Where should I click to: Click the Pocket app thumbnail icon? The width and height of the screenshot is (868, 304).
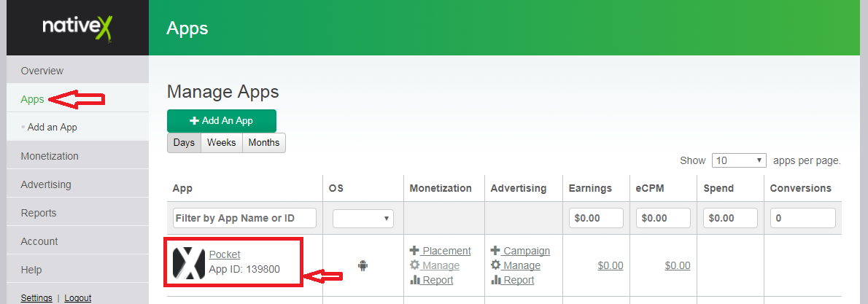tap(189, 262)
